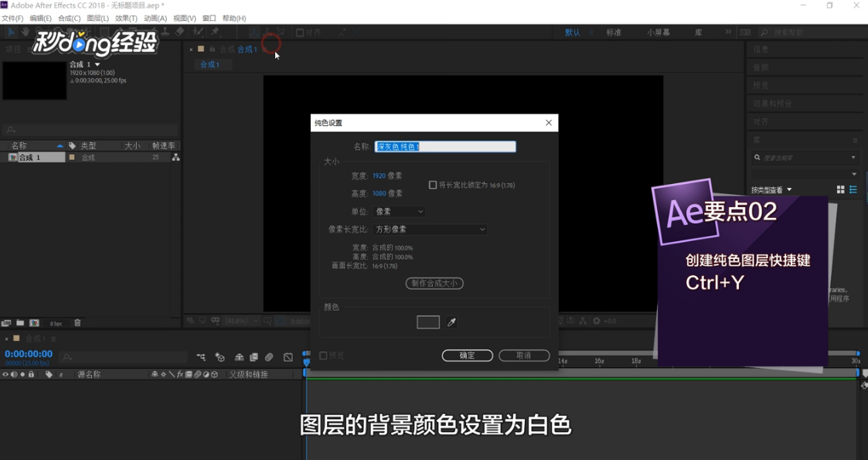Viewport: 868px width, 460px height.
Task: Click the height value 1080
Action: (379, 193)
